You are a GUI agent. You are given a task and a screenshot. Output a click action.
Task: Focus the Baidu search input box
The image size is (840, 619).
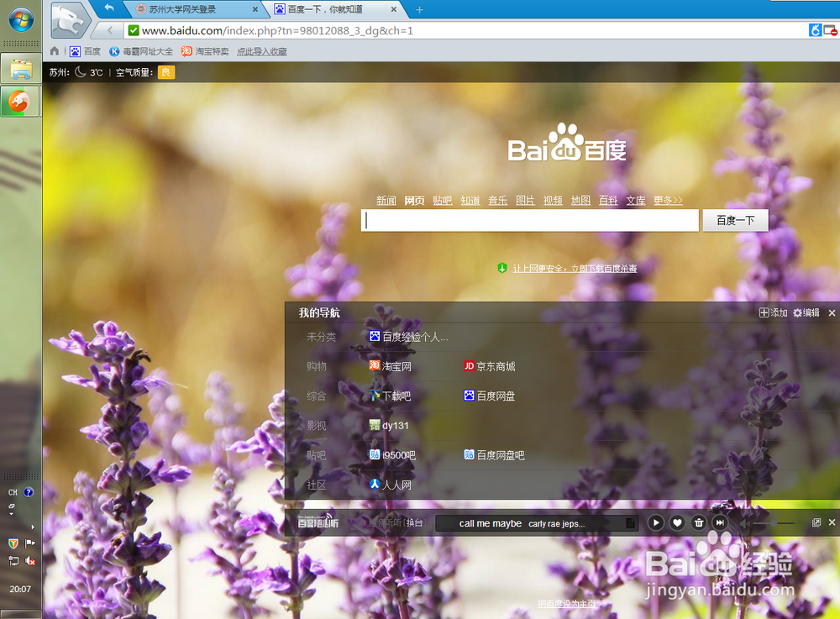(530, 220)
